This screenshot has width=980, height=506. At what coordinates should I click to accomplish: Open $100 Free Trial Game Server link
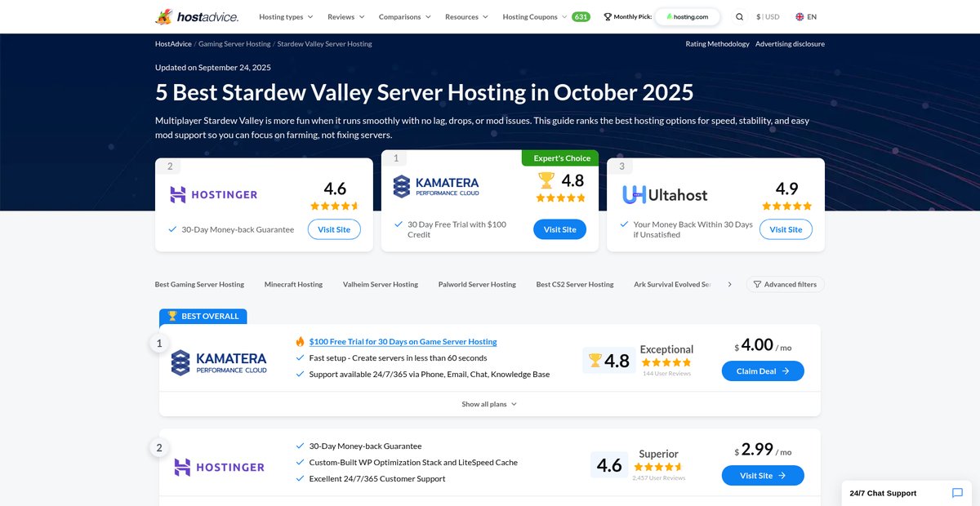click(x=403, y=341)
